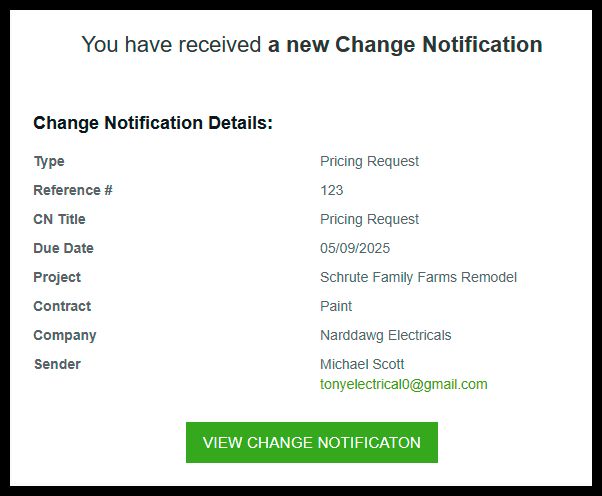Click the Due Date value 05/09/2025
Screen dimensions: 602x496
355,248
